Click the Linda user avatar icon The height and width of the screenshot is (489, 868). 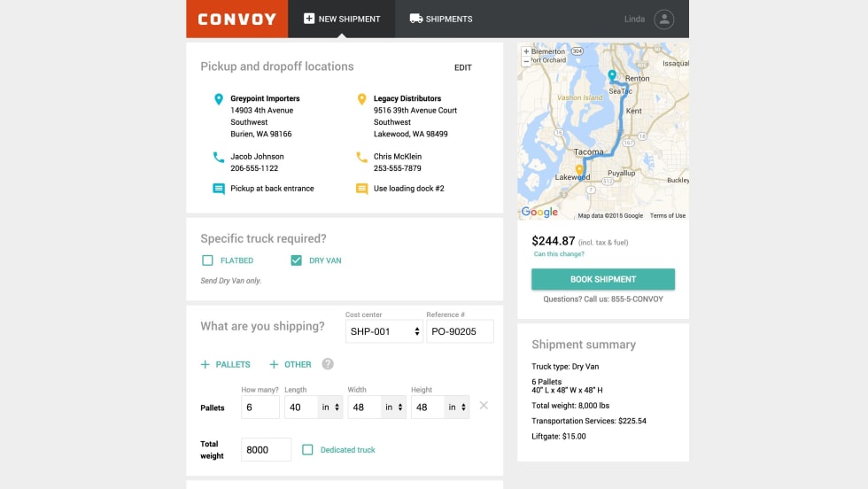(x=663, y=19)
